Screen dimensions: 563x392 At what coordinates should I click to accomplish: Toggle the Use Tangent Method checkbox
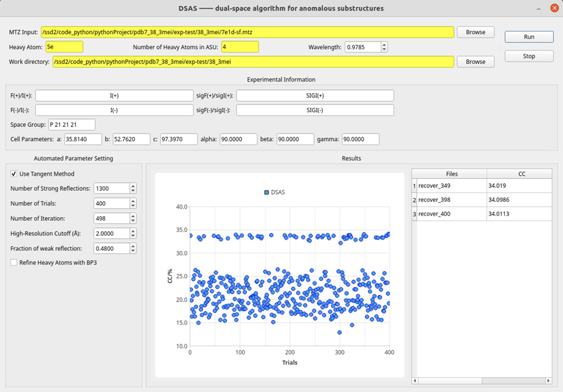click(14, 174)
